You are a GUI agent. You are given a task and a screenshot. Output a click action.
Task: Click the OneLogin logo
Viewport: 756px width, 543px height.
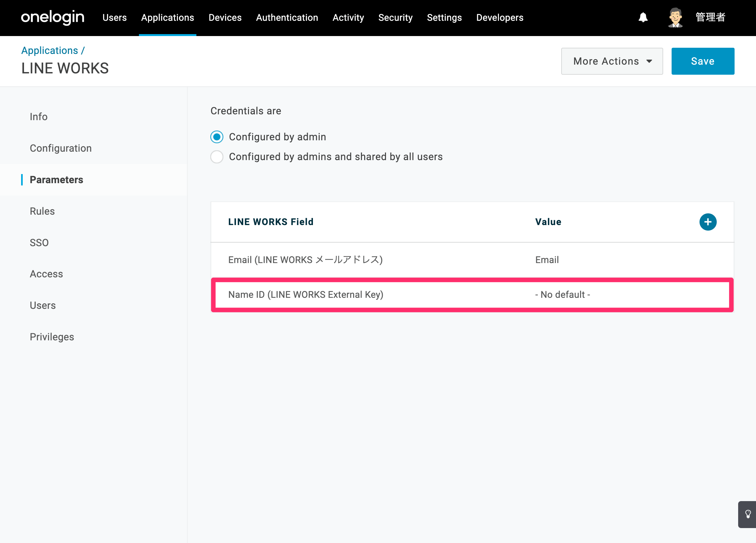pyautogui.click(x=53, y=17)
